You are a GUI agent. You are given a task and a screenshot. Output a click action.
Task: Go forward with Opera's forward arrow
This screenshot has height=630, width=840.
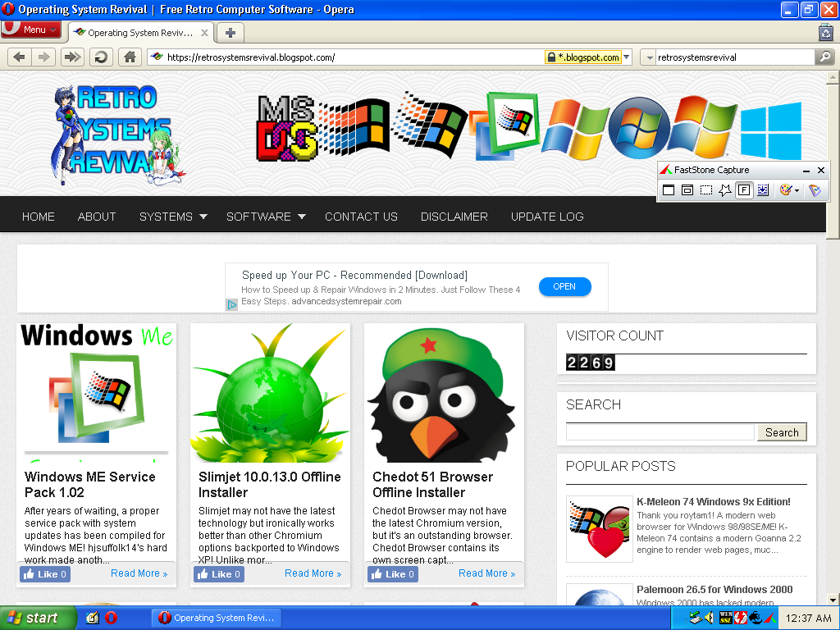click(x=43, y=57)
